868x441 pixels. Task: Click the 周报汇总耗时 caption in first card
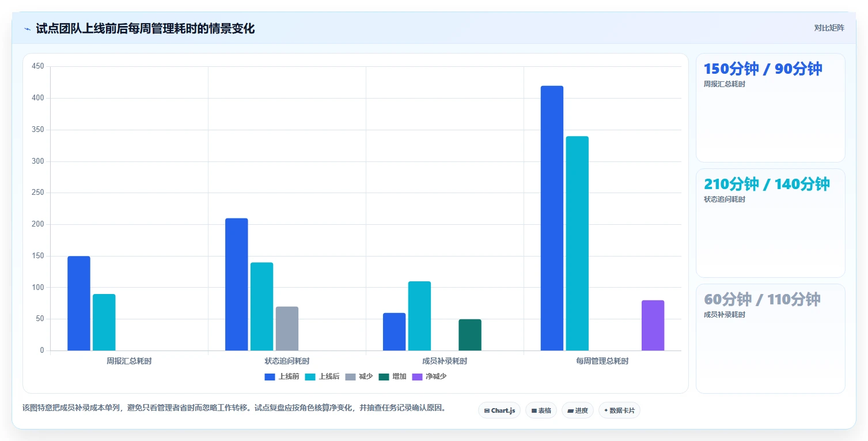[725, 84]
